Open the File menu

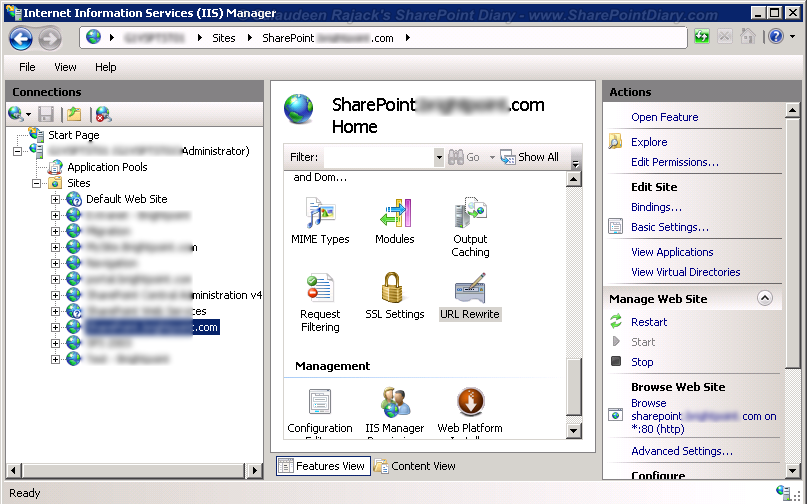(27, 67)
